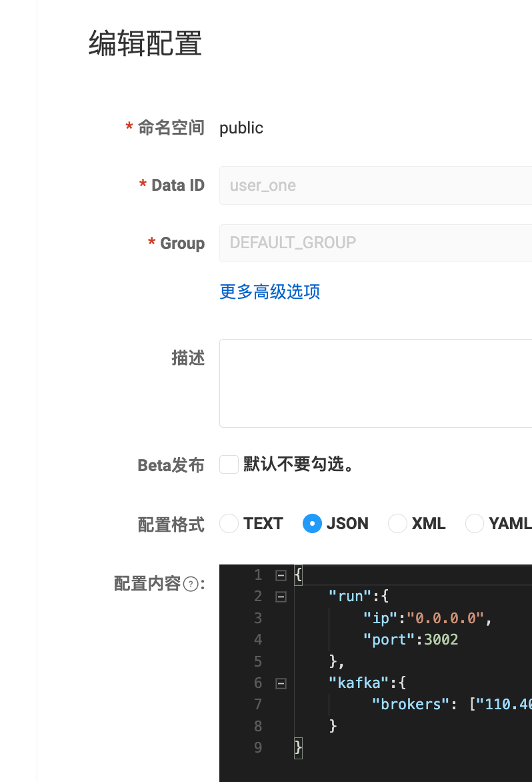The height and width of the screenshot is (782, 532).
Task: Click the help icon beside 配置内容
Action: point(191,584)
